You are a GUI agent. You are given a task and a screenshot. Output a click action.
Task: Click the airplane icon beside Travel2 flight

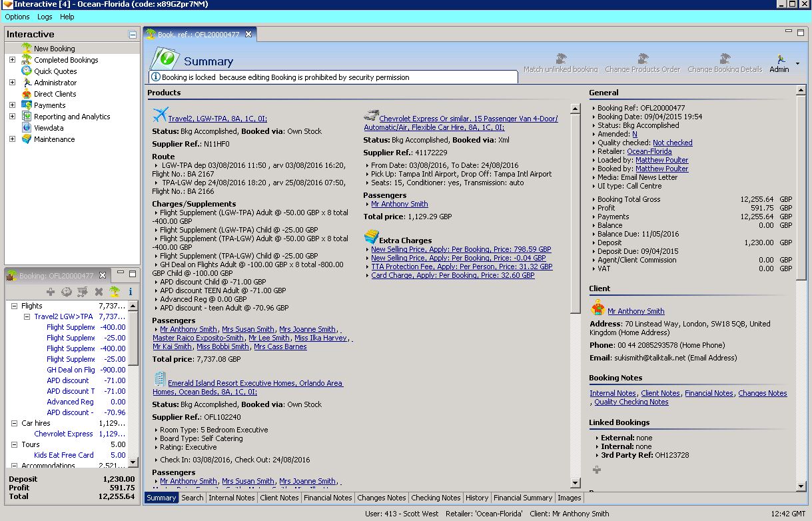click(x=159, y=115)
